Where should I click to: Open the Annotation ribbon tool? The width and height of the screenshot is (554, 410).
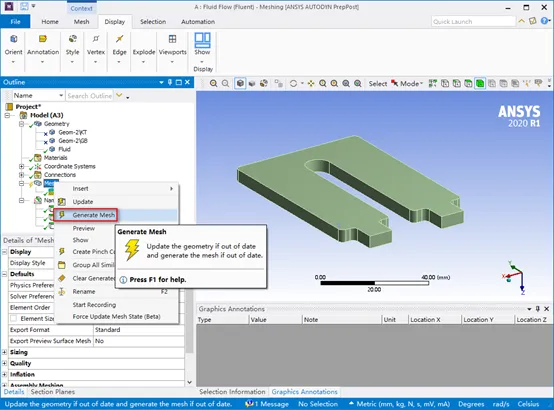43,49
